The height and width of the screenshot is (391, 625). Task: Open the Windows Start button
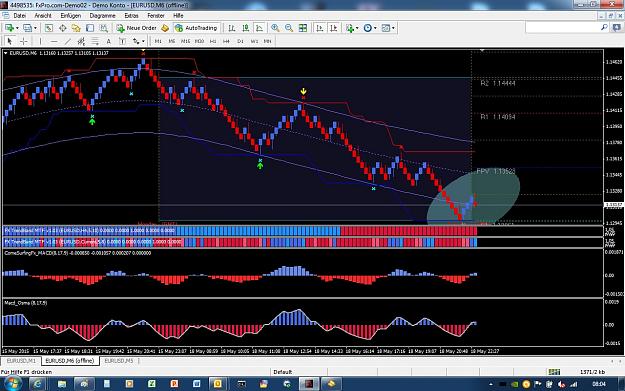12,384
